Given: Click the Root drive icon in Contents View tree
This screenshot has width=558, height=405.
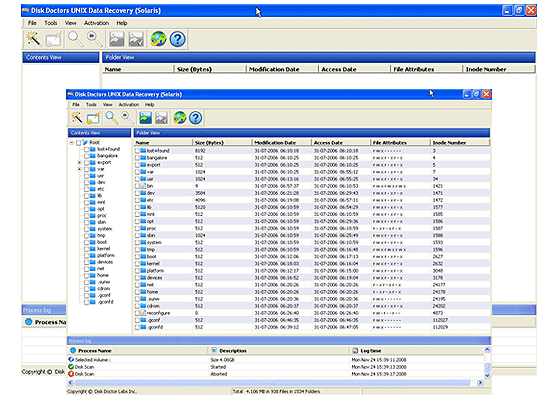Looking at the screenshot, I should point(85,142).
